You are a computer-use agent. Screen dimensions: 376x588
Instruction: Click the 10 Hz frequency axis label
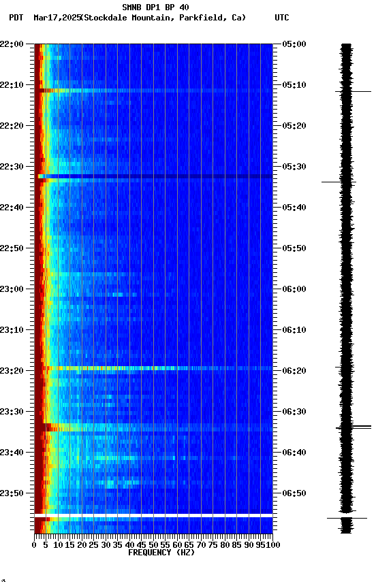click(58, 545)
